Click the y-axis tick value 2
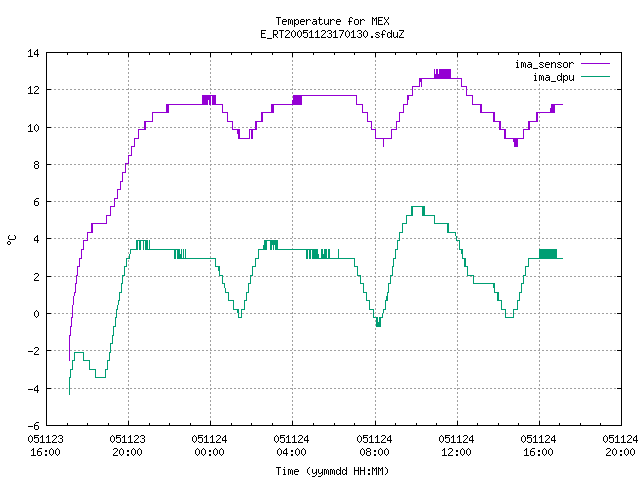Screen dimensions: 640x480 pyautogui.click(x=36, y=277)
